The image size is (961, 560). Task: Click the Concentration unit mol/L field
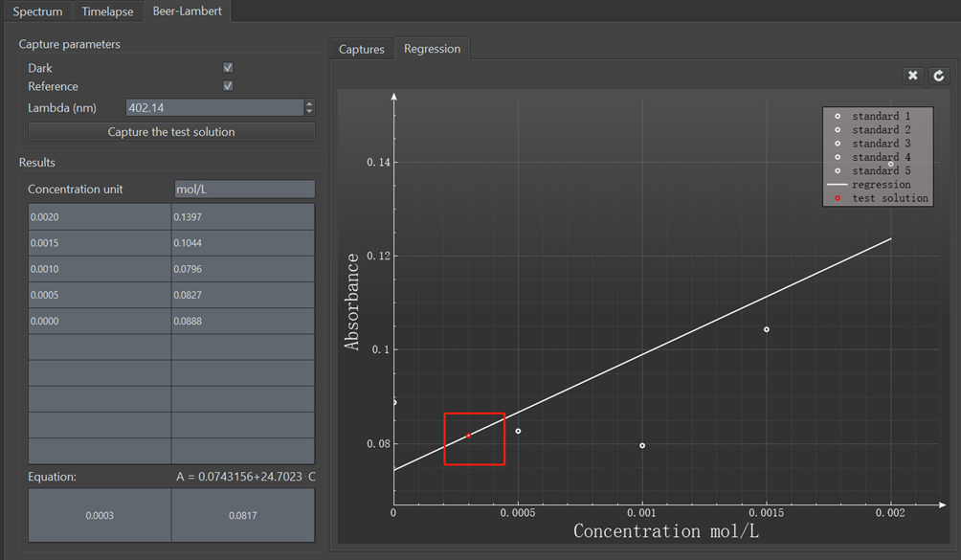(x=244, y=190)
